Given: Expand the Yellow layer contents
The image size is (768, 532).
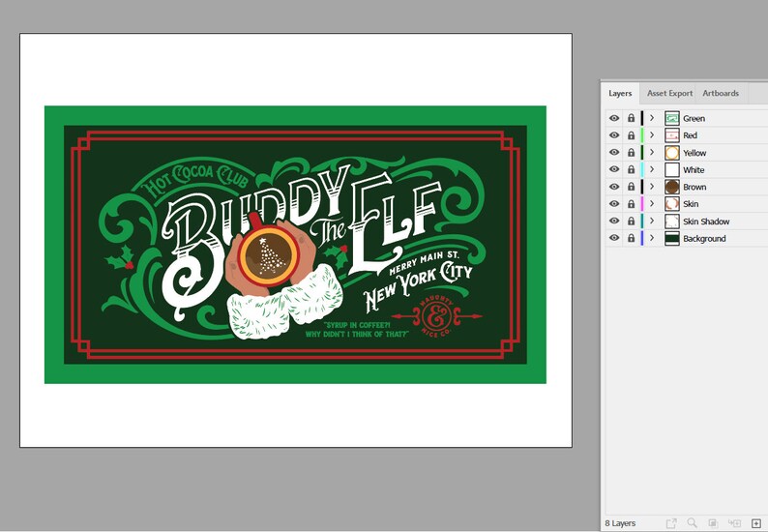Looking at the screenshot, I should pyautogui.click(x=652, y=153).
